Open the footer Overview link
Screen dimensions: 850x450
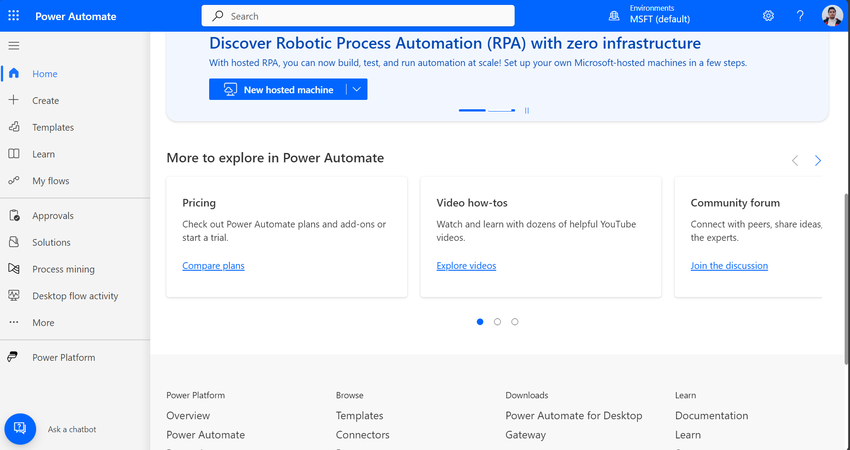pos(188,415)
